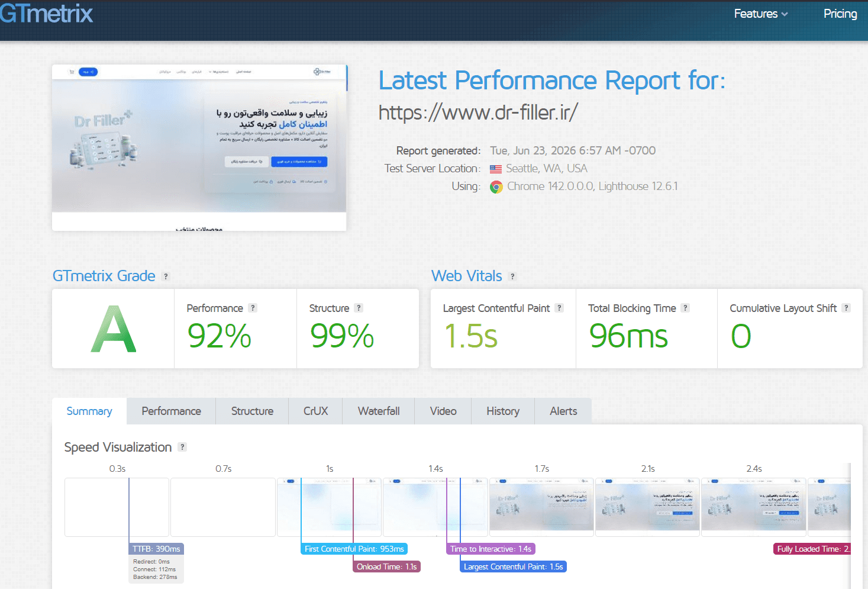
Task: Open help icon next to GTmetrix Grade
Action: click(166, 276)
